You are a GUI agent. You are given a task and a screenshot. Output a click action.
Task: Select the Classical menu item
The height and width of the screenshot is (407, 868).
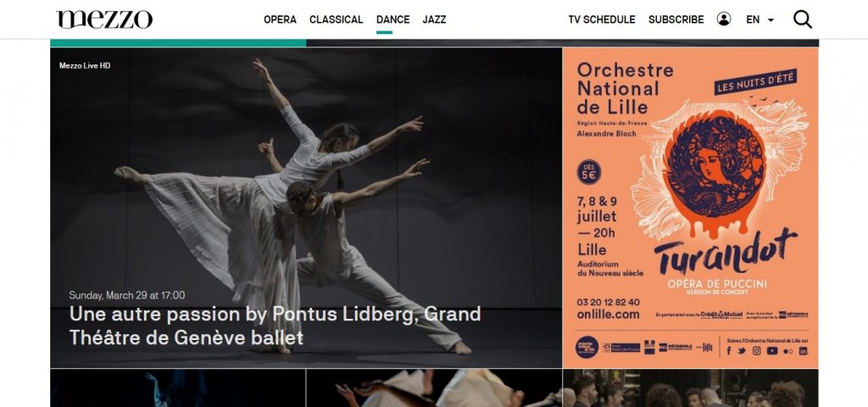click(x=336, y=20)
